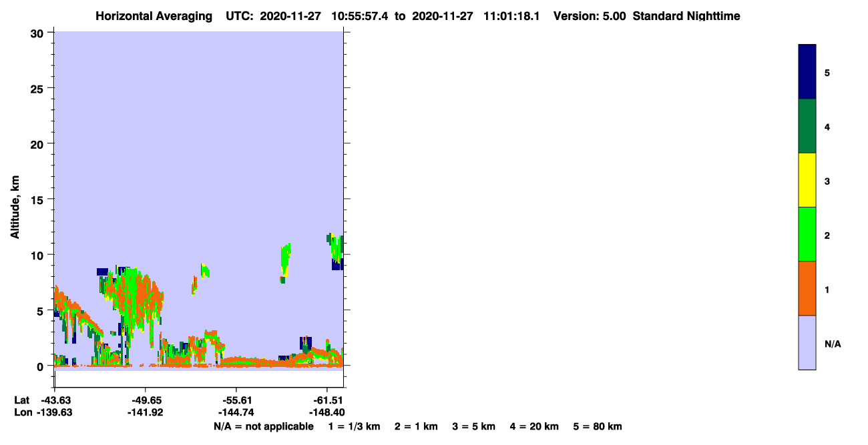The height and width of the screenshot is (445, 868).
Task: Click the '2 = 1 km' legend note
Action: 416,426
